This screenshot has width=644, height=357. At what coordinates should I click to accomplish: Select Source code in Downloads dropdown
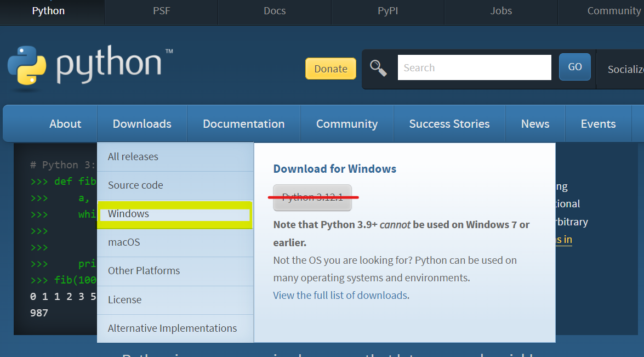(x=175, y=185)
